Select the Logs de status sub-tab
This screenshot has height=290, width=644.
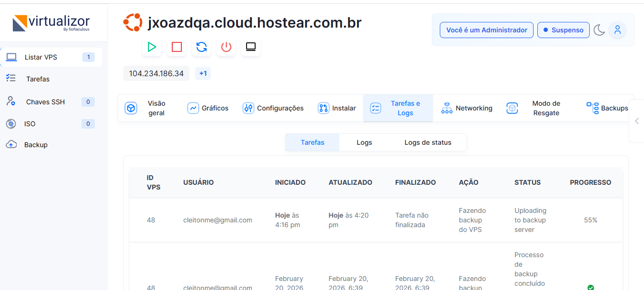coord(427,142)
